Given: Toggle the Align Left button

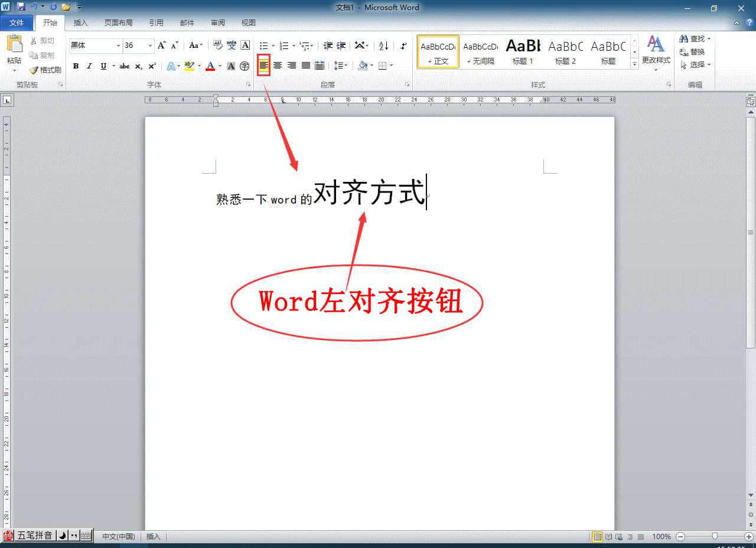Looking at the screenshot, I should tap(264, 66).
